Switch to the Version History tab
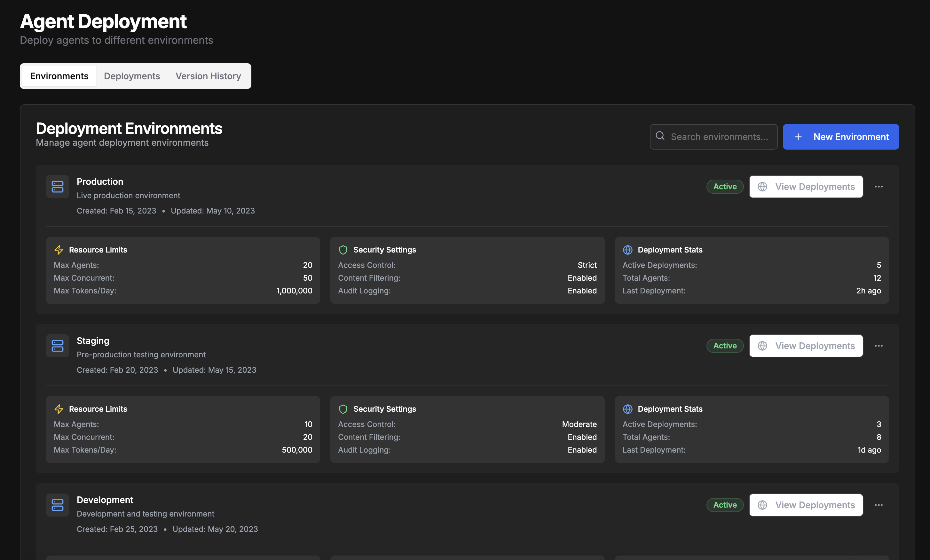Image resolution: width=930 pixels, height=560 pixels. click(208, 76)
